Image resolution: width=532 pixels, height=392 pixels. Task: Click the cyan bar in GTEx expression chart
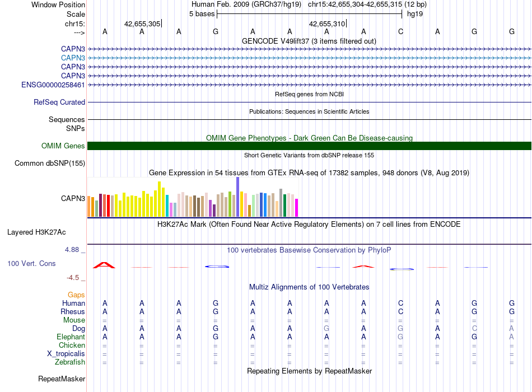tap(167, 206)
